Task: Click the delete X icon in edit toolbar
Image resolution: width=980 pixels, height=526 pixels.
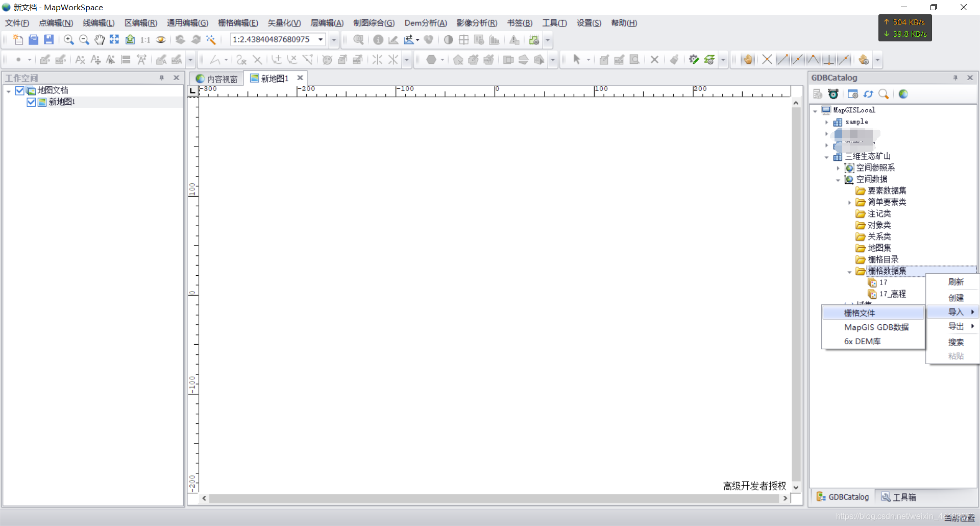Action: coord(654,59)
